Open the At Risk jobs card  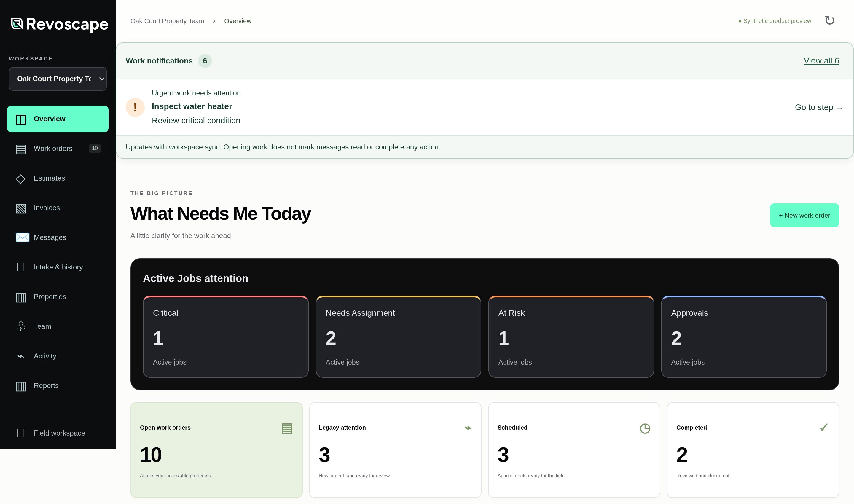click(x=571, y=336)
